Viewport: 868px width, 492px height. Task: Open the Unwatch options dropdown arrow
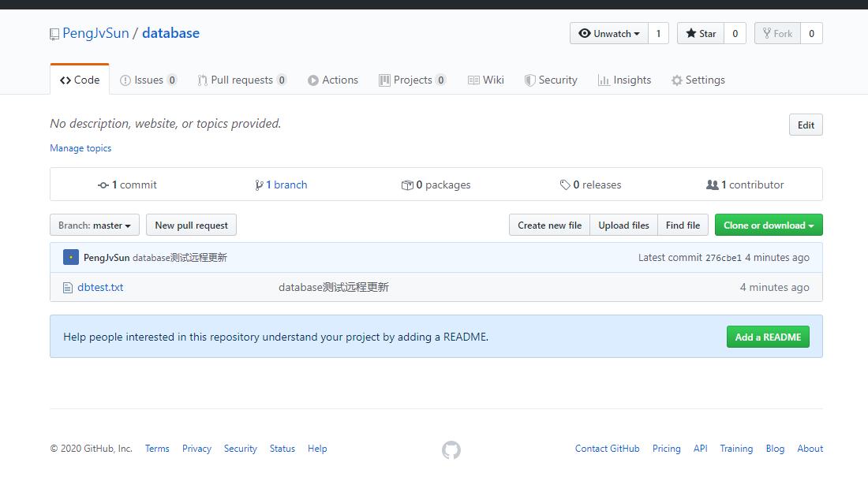tap(638, 33)
